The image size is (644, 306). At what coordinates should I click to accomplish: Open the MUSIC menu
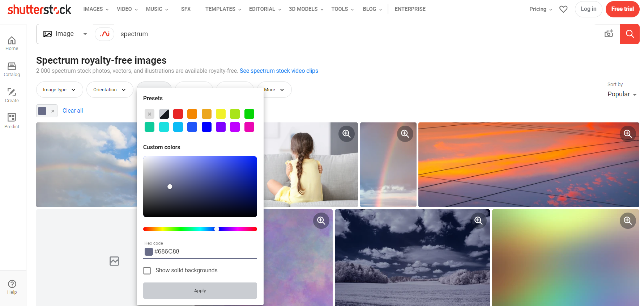[x=157, y=9]
